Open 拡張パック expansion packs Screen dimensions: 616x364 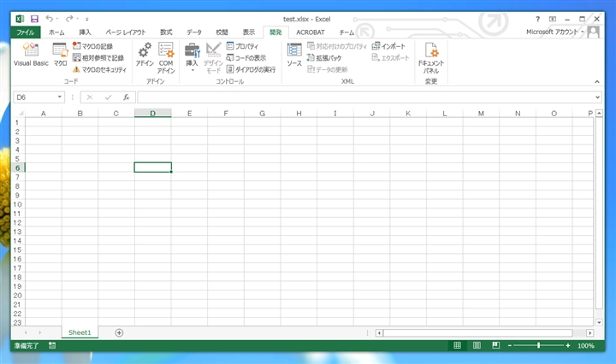(324, 57)
